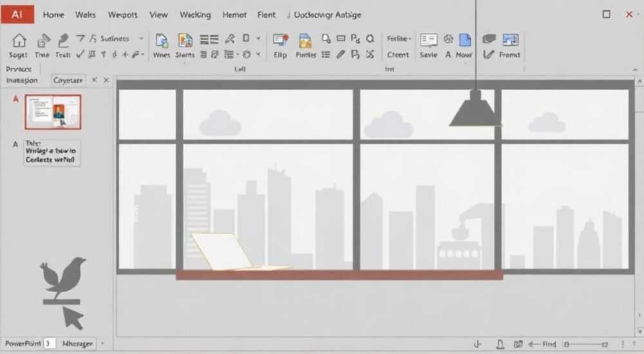Click the Fintler locked file icon

point(305,41)
